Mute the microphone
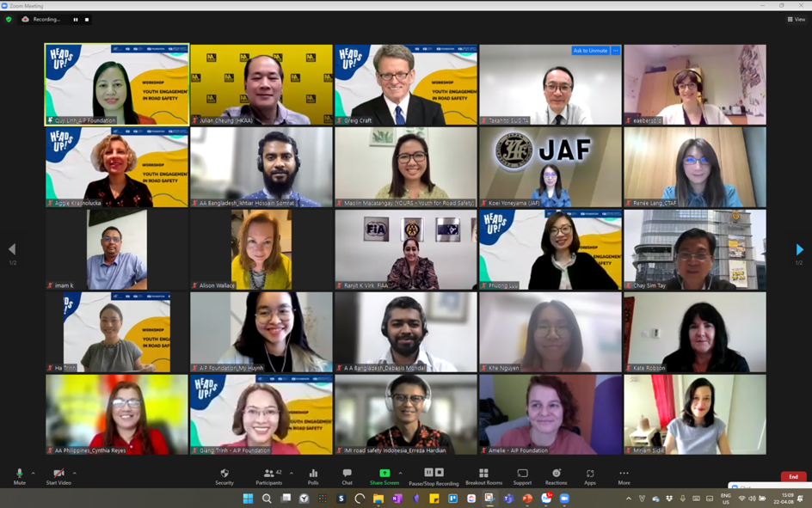The width and height of the screenshot is (812, 508). click(x=20, y=476)
